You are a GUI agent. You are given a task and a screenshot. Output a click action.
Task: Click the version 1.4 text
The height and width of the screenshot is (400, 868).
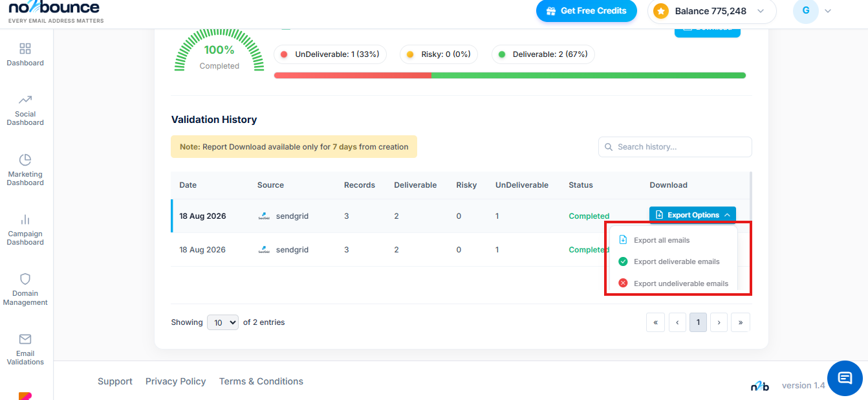click(x=803, y=386)
